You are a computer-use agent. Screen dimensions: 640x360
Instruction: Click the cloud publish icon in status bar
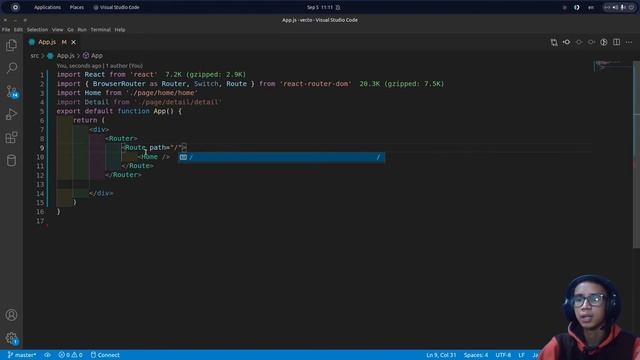click(48, 355)
